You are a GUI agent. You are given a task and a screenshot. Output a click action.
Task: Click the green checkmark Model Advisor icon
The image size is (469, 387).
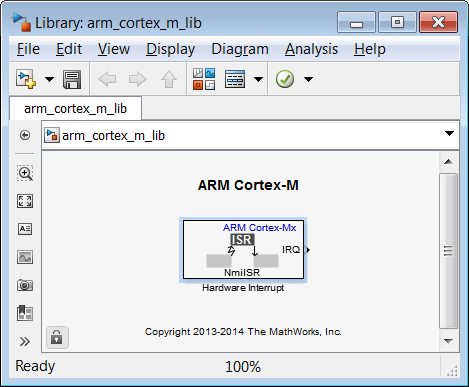(285, 79)
